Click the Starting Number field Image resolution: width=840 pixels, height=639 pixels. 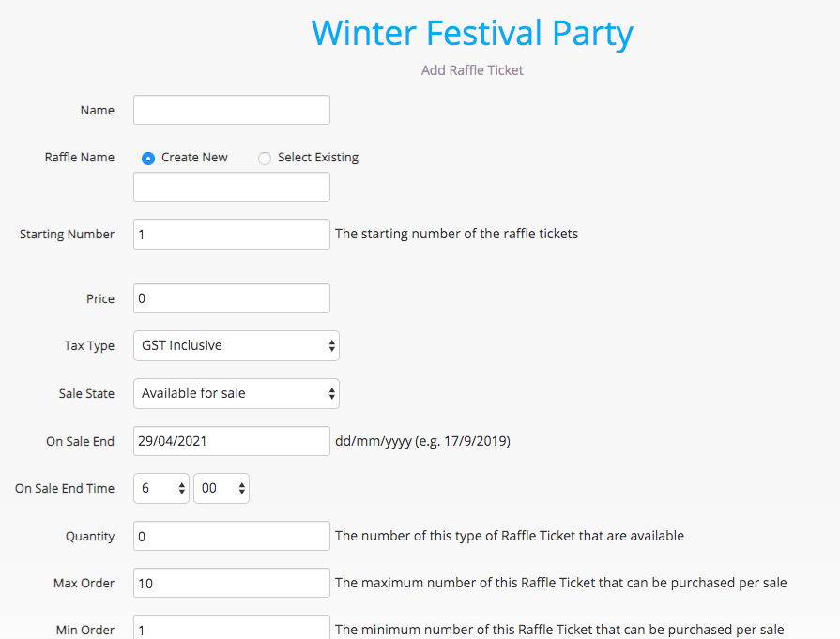pyautogui.click(x=232, y=235)
